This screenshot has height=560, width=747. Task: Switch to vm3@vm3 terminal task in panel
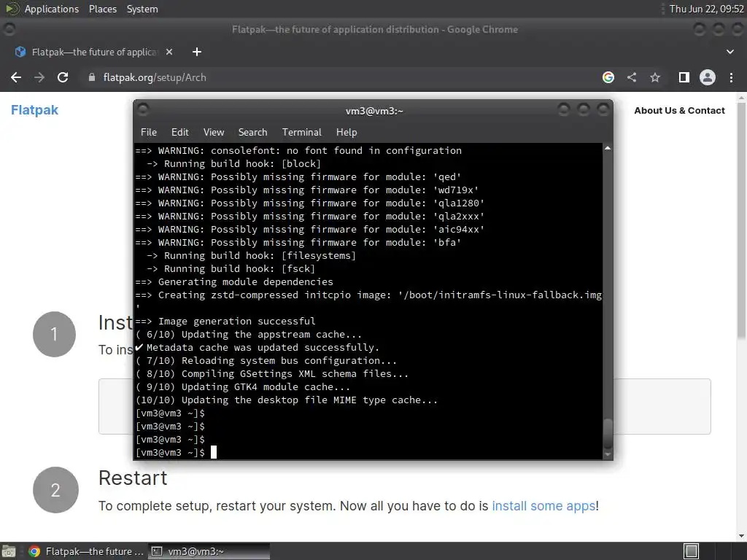(209, 551)
